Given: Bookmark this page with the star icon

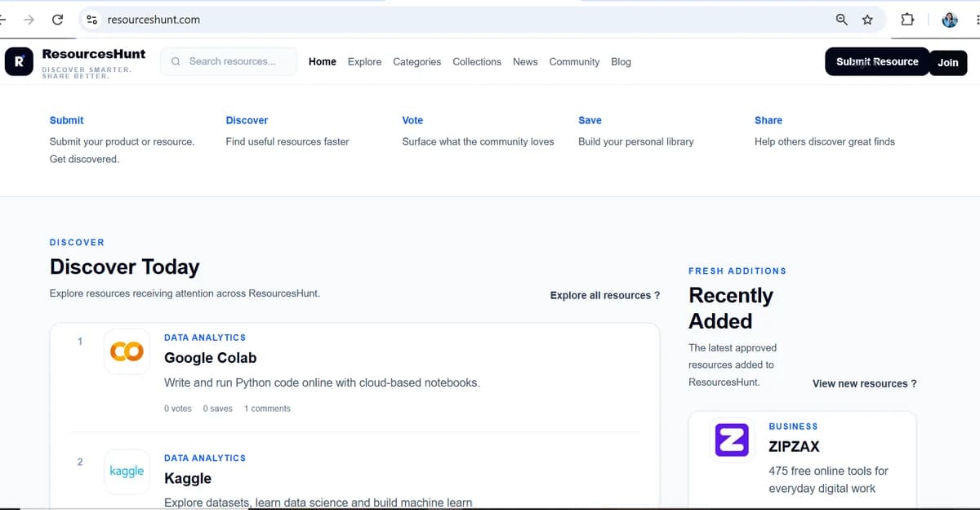Looking at the screenshot, I should [867, 20].
